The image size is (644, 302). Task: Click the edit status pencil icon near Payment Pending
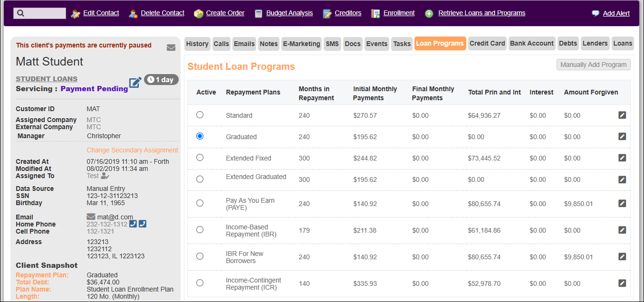[135, 82]
